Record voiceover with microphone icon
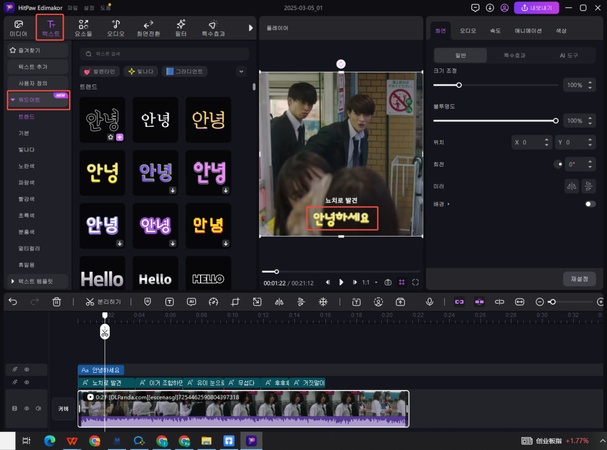 pyautogui.click(x=429, y=302)
